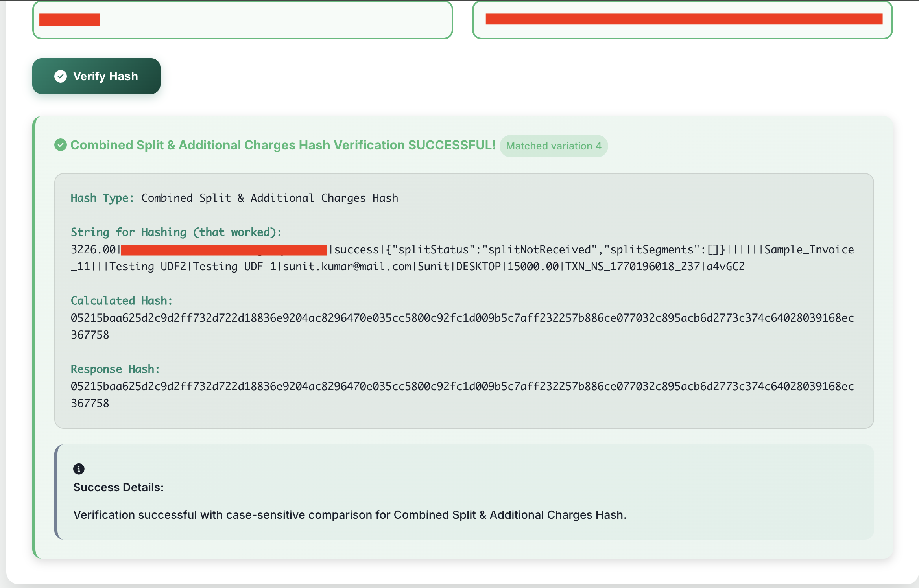Screen dimensions: 919x588
Task: Click the Verify Hash button
Action: [x=96, y=76]
